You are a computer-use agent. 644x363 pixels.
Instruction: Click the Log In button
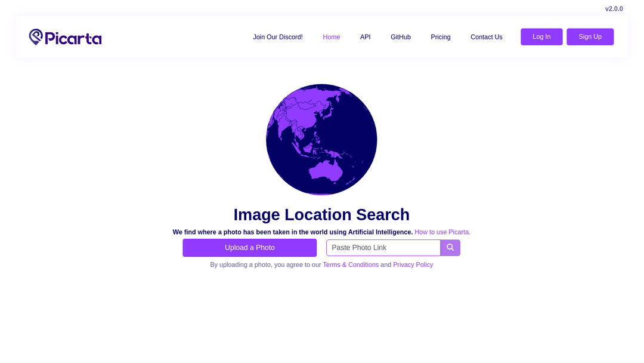[x=541, y=36]
